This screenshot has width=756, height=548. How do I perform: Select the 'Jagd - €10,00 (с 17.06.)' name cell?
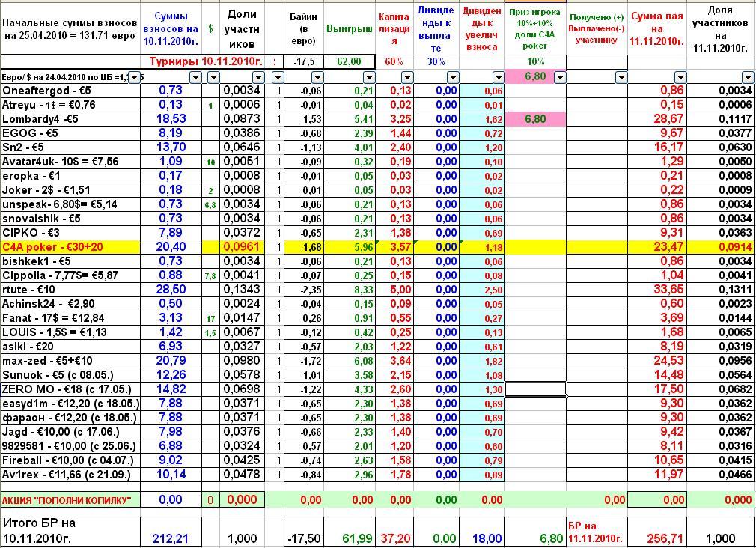[71, 432]
